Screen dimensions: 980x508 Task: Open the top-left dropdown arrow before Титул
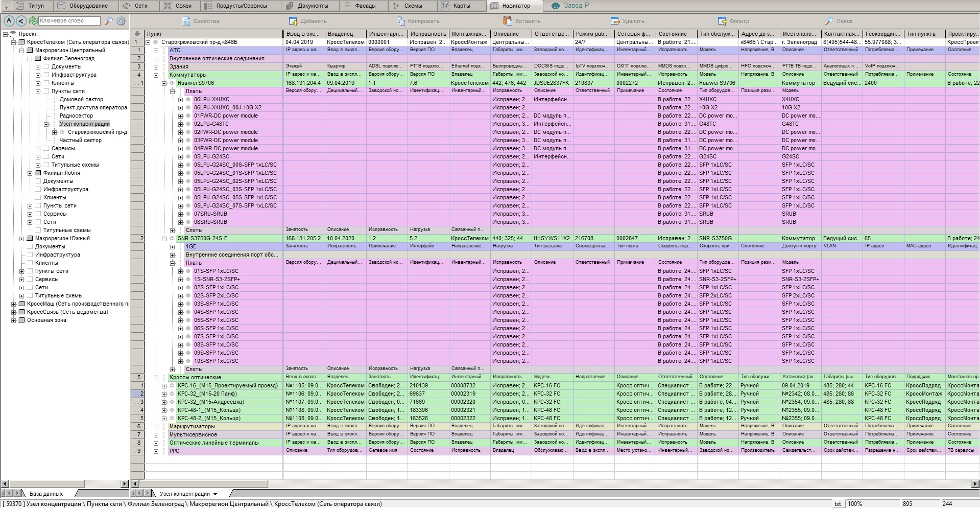[6, 6]
